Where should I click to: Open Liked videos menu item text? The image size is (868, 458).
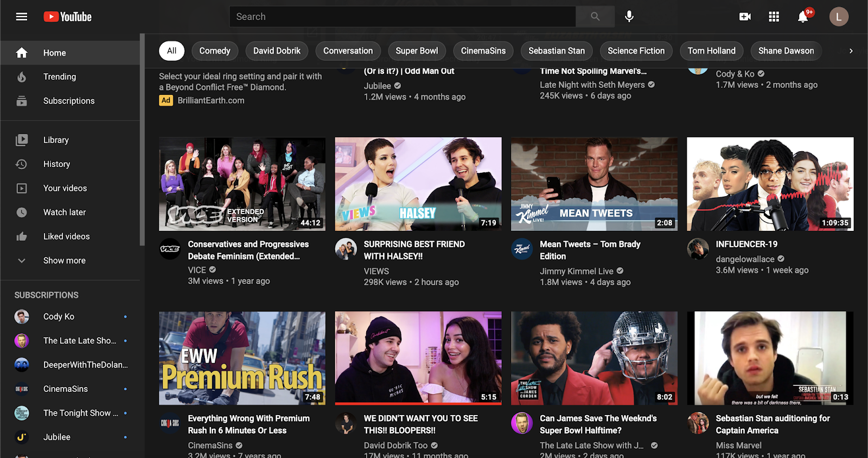(67, 236)
